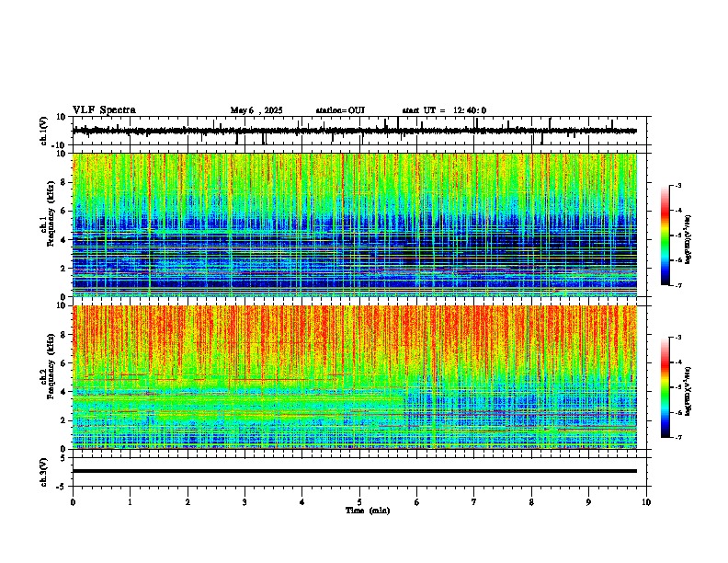
Task: Click time axis tick label "9"
Action: [x=588, y=502]
